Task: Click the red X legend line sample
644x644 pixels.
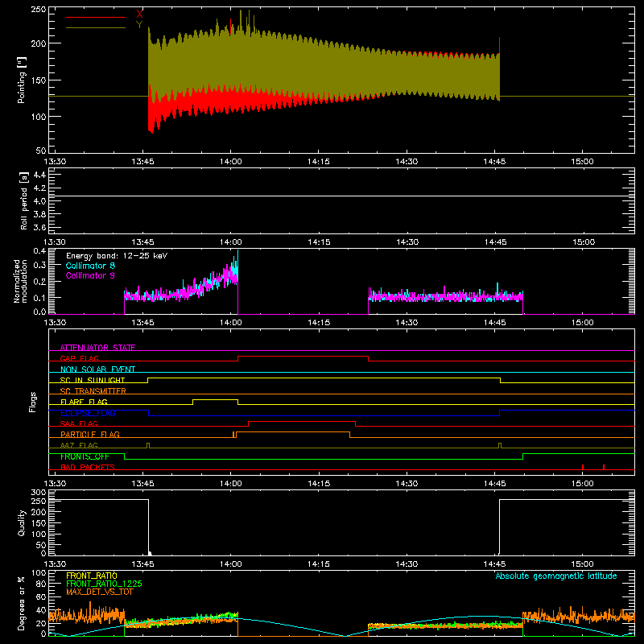Action: (x=96, y=17)
